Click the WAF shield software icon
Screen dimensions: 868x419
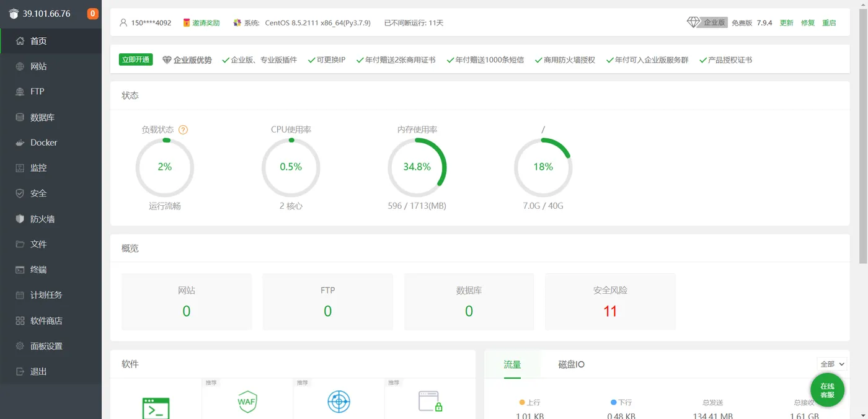[x=247, y=402]
